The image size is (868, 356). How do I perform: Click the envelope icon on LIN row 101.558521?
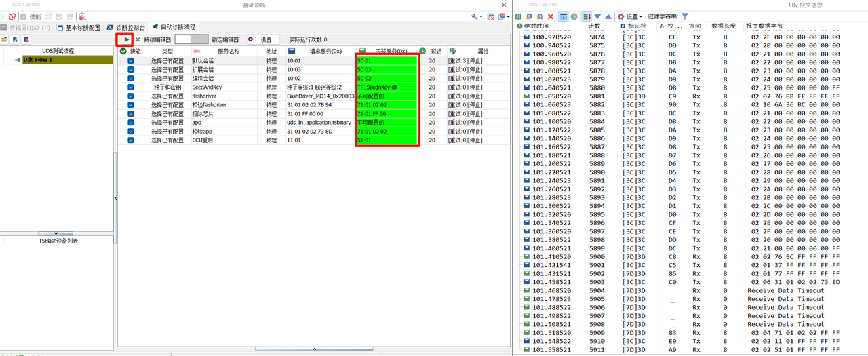coord(527,350)
